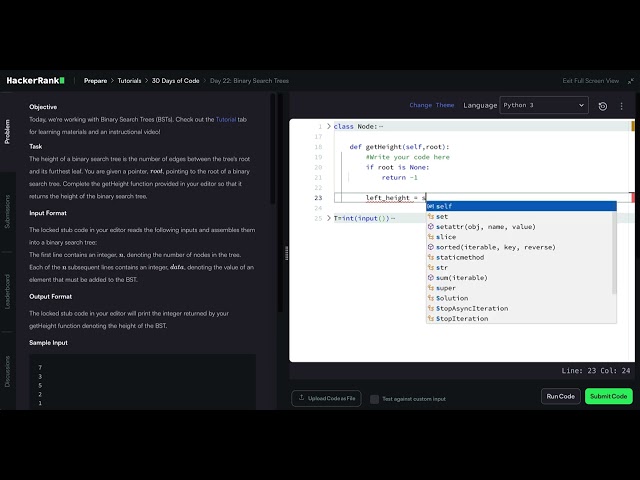This screenshot has width=640, height=480.
Task: Click the problem description scrollbar
Action: pos(273,149)
